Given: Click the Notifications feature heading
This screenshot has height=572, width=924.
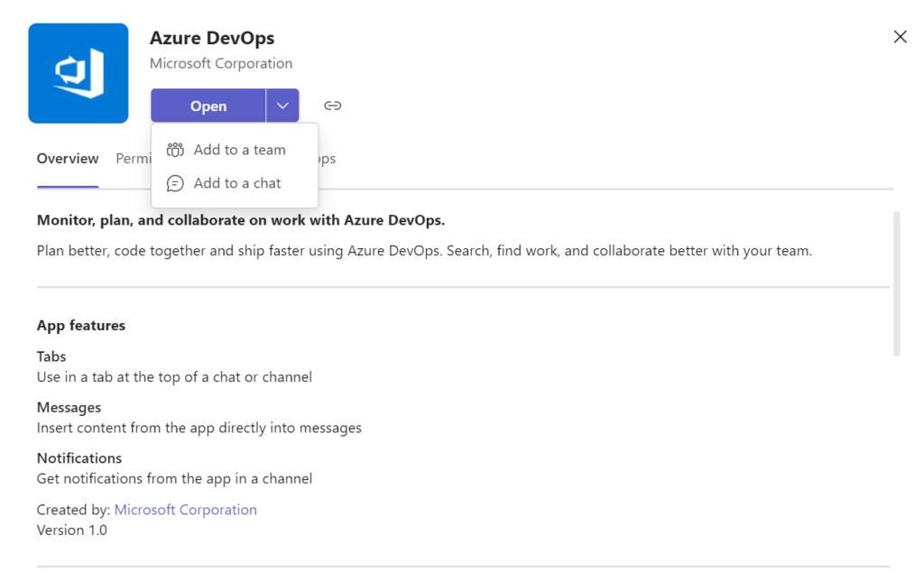Looking at the screenshot, I should pos(79,457).
